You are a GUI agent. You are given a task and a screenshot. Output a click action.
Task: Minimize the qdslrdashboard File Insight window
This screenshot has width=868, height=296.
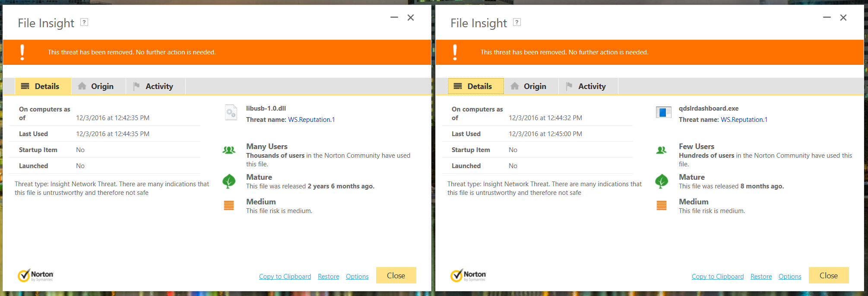827,18
